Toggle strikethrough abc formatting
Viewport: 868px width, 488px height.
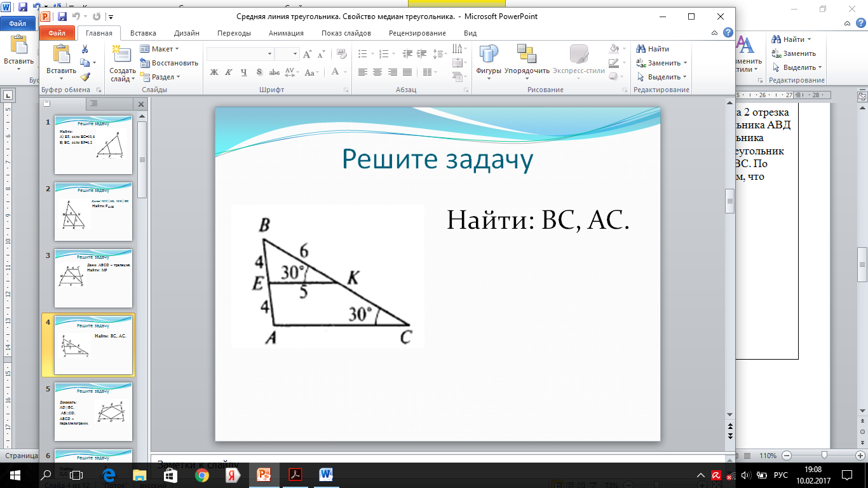(x=275, y=72)
